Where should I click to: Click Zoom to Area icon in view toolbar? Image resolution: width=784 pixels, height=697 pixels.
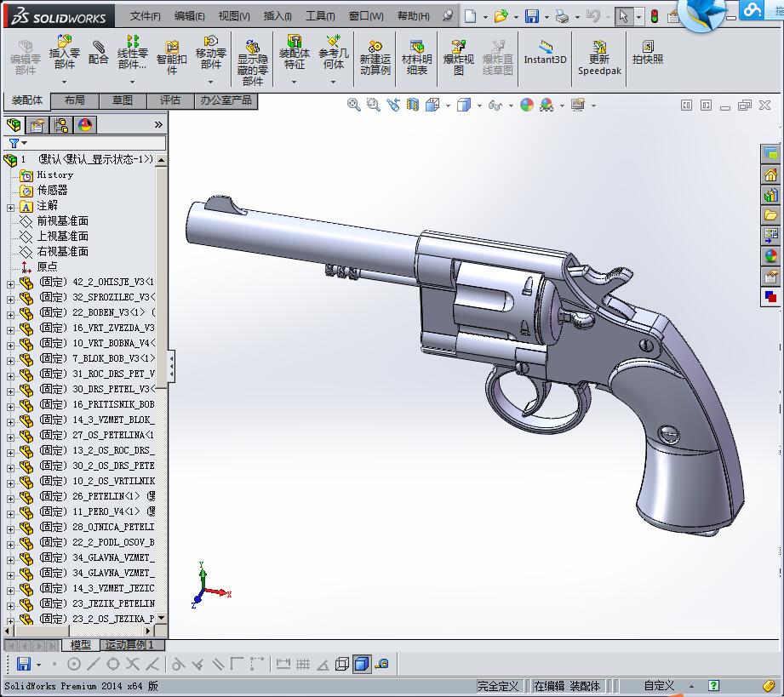tap(373, 105)
